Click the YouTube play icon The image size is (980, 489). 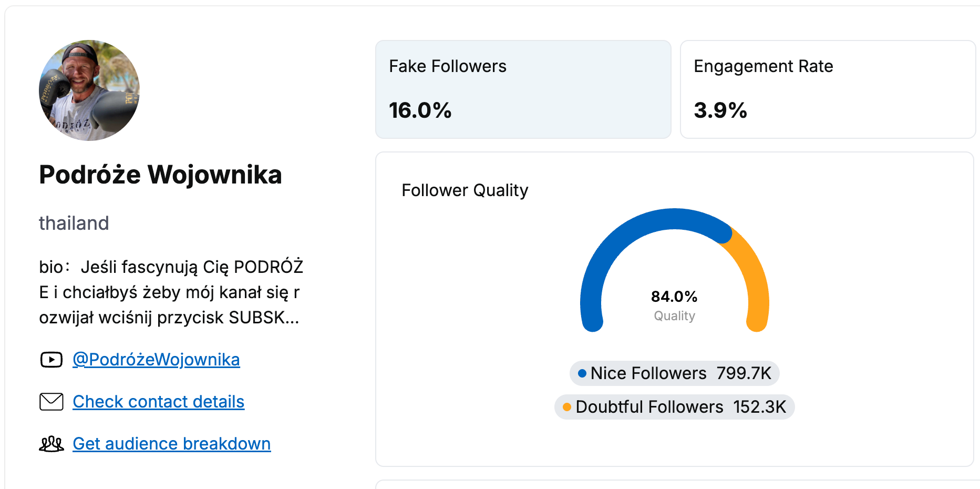click(51, 360)
